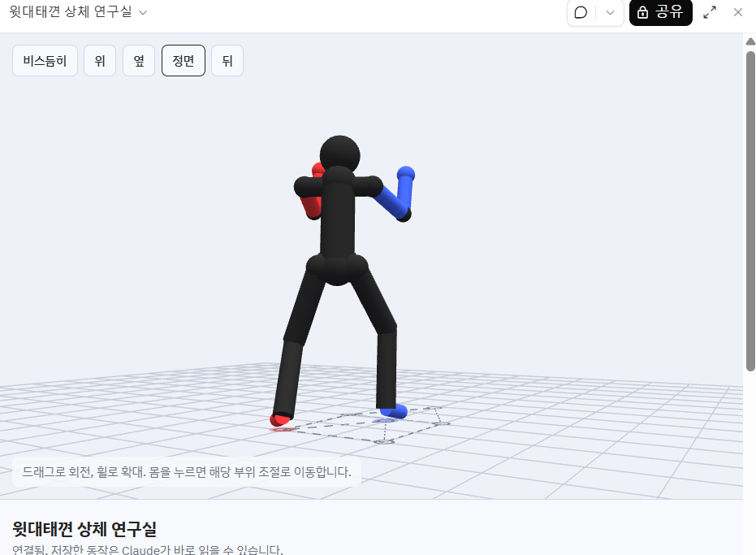Click the shin above the red foot
Viewport: 756px width, 555px height.
point(287,379)
